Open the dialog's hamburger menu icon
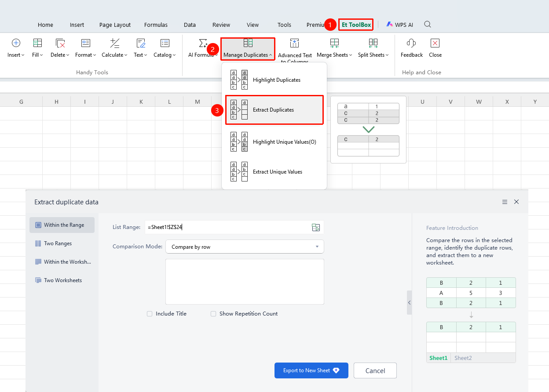 click(x=505, y=202)
